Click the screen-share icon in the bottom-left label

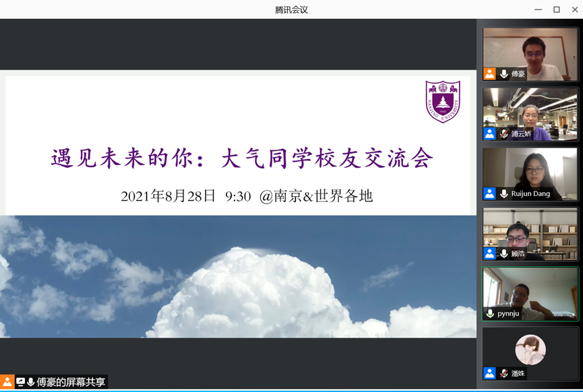tap(20, 383)
